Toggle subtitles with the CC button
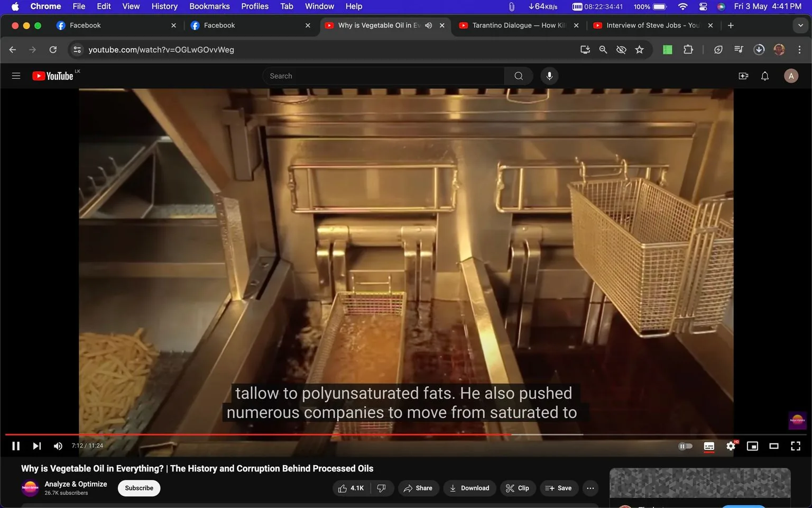The image size is (812, 508). coord(709,446)
